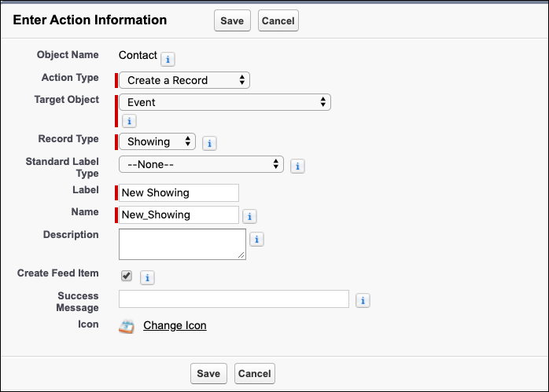Open the Action Type dropdown
This screenshot has height=392, width=549.
click(184, 80)
